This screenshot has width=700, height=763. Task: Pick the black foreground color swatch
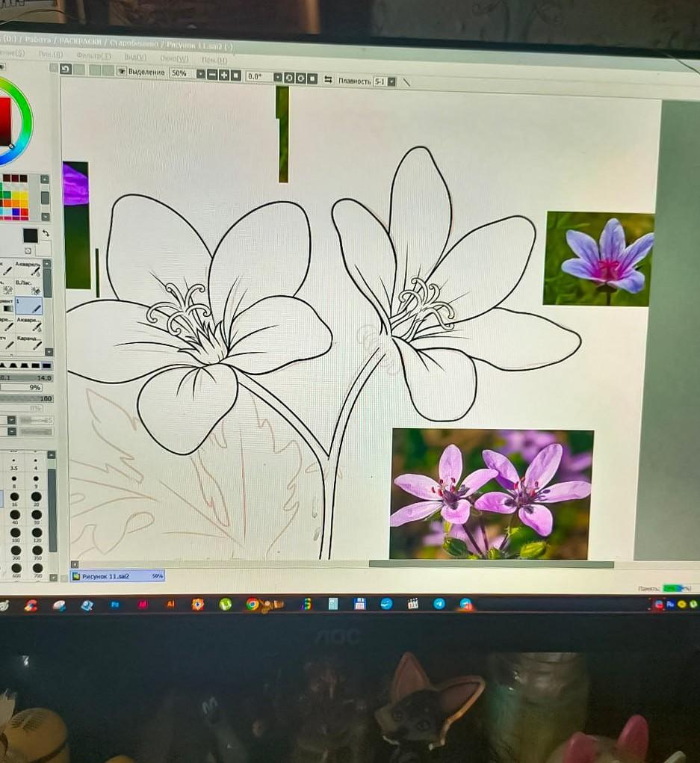point(30,235)
